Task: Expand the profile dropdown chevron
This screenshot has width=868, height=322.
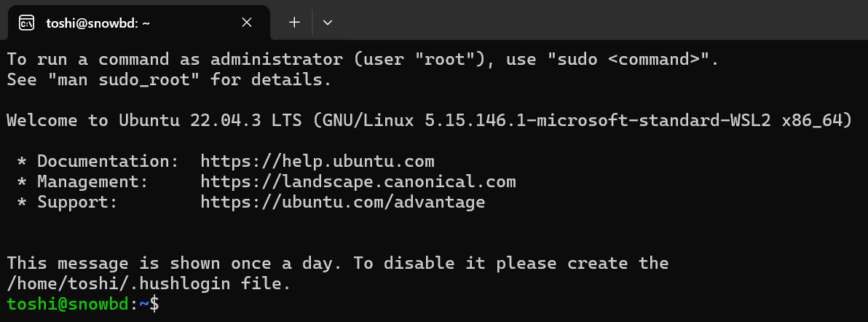Action: 327,23
